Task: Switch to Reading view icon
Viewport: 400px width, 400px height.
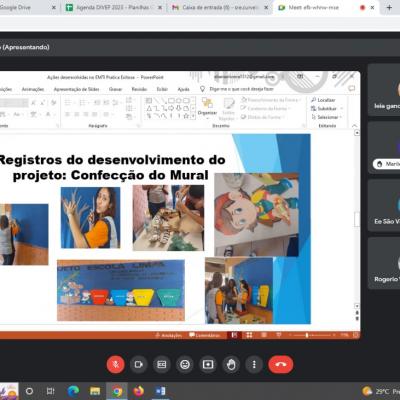Action: (264, 335)
